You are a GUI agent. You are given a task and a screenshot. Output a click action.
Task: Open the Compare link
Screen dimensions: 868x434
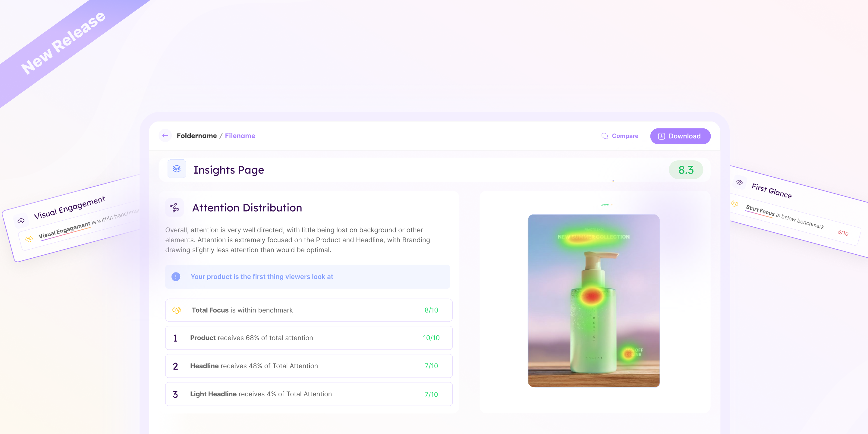pos(625,136)
